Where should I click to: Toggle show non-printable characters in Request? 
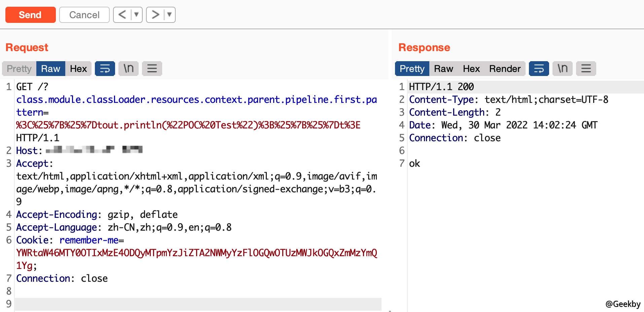(129, 69)
